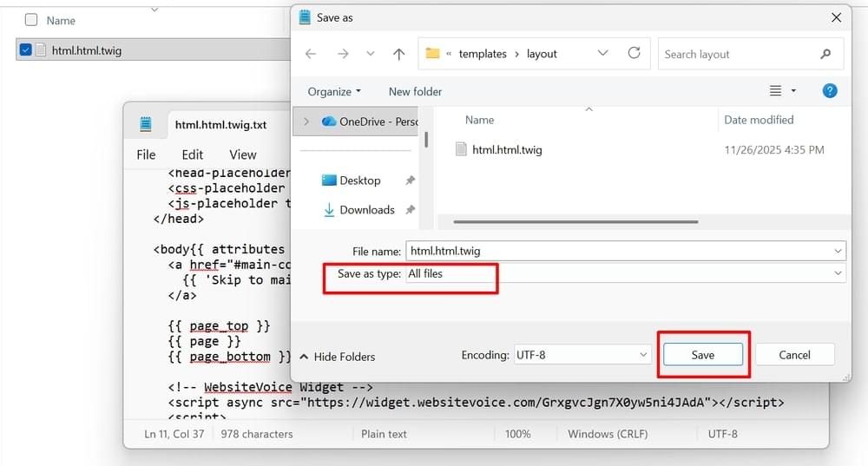Open the blue help question mark

point(830,91)
